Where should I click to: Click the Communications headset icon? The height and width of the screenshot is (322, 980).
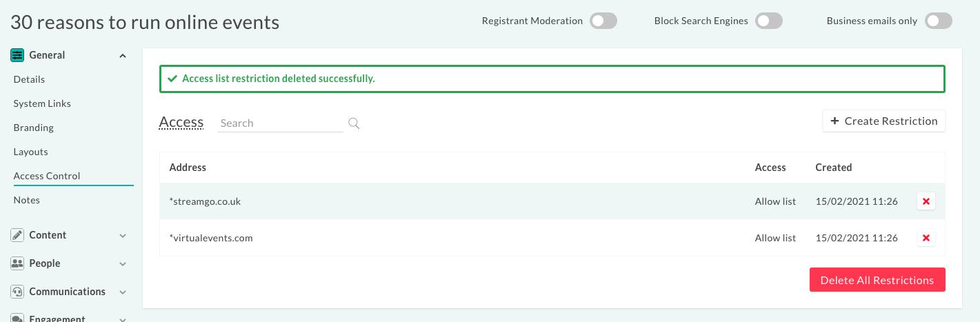pos(17,292)
